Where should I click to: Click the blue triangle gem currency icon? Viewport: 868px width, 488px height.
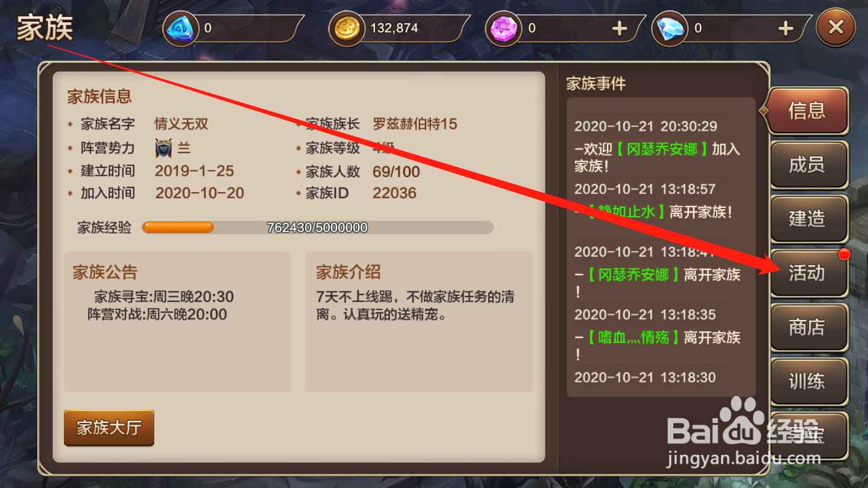click(180, 28)
